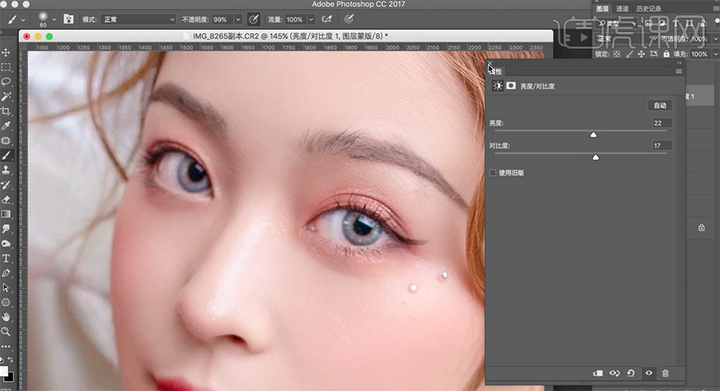Image resolution: width=720 pixels, height=391 pixels.
Task: Click the brightness/contrast adjustment icon
Action: [x=497, y=86]
